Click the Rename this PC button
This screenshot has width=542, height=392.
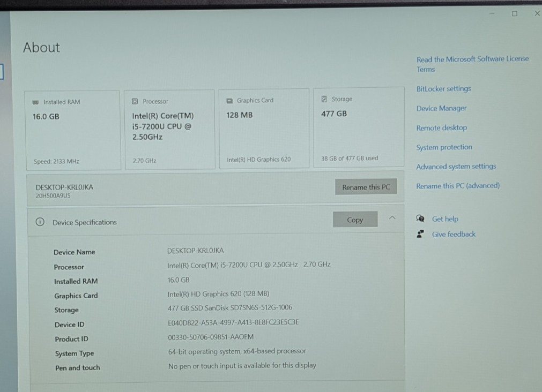click(366, 187)
